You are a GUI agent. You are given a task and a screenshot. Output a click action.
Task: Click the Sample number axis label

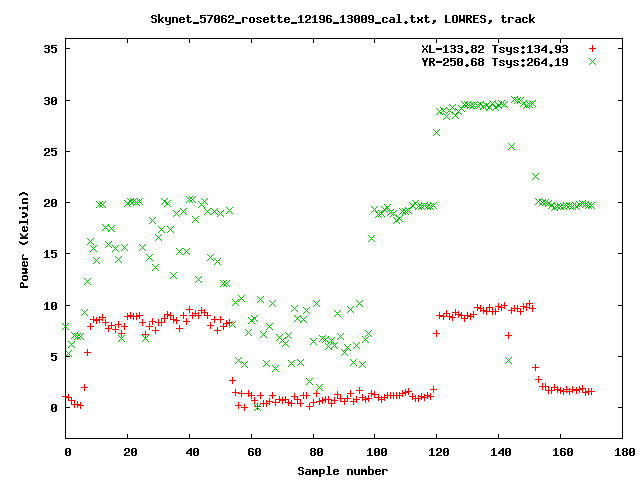point(342,471)
